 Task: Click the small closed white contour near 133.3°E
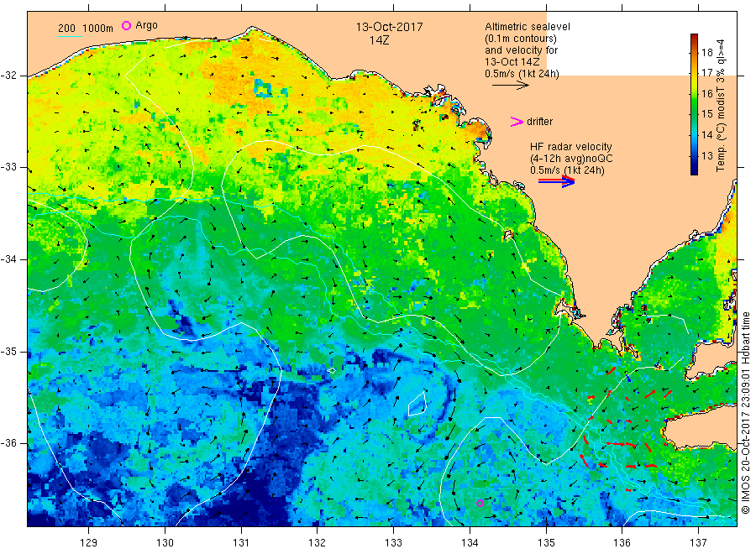[417, 404]
